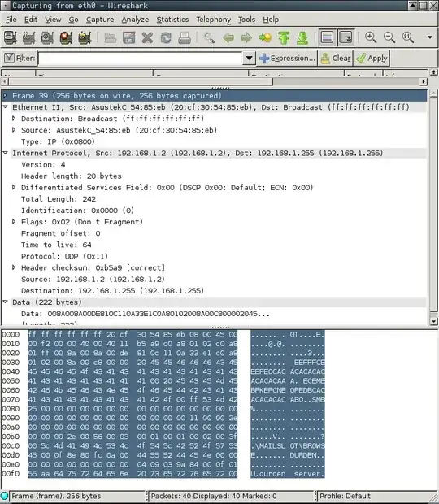Viewport: 439px width, 504px height.
Task: Open a capture file folder icon
Action: [111, 37]
